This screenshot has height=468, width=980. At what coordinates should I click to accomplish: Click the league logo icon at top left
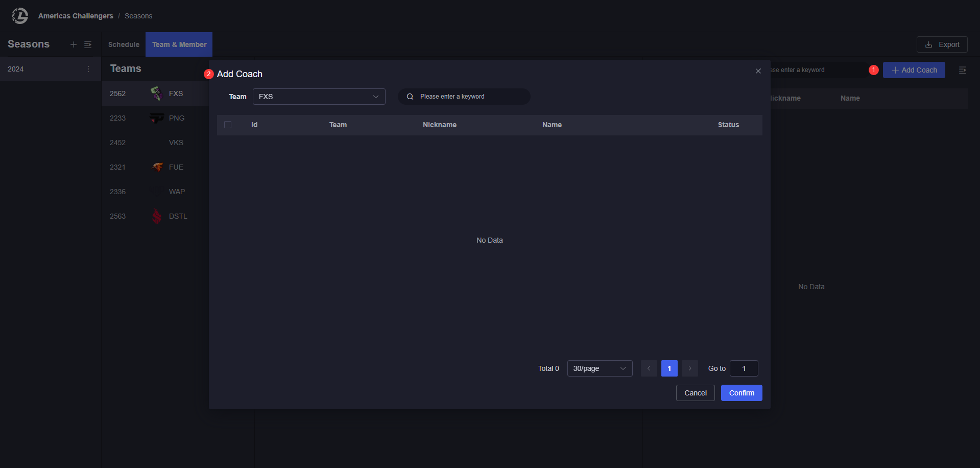[x=20, y=16]
